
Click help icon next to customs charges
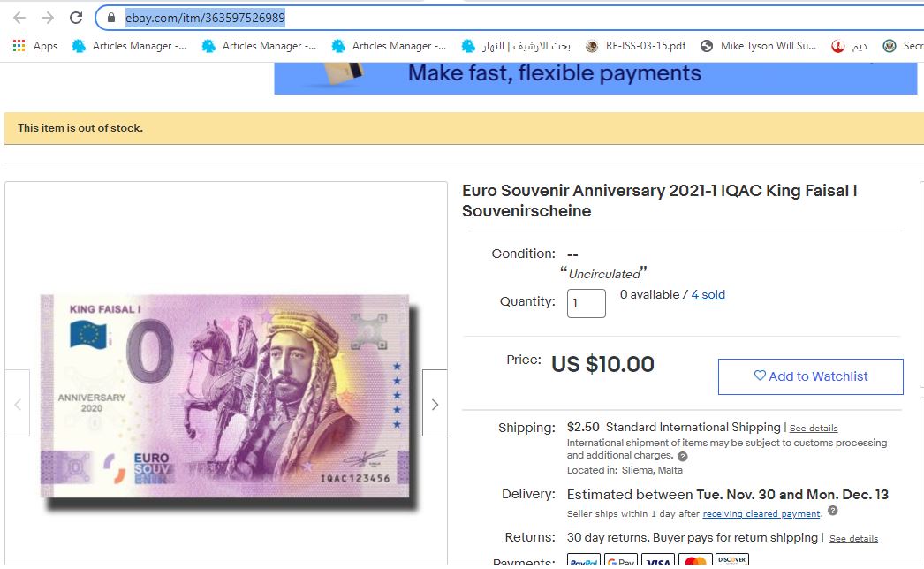pos(682,457)
